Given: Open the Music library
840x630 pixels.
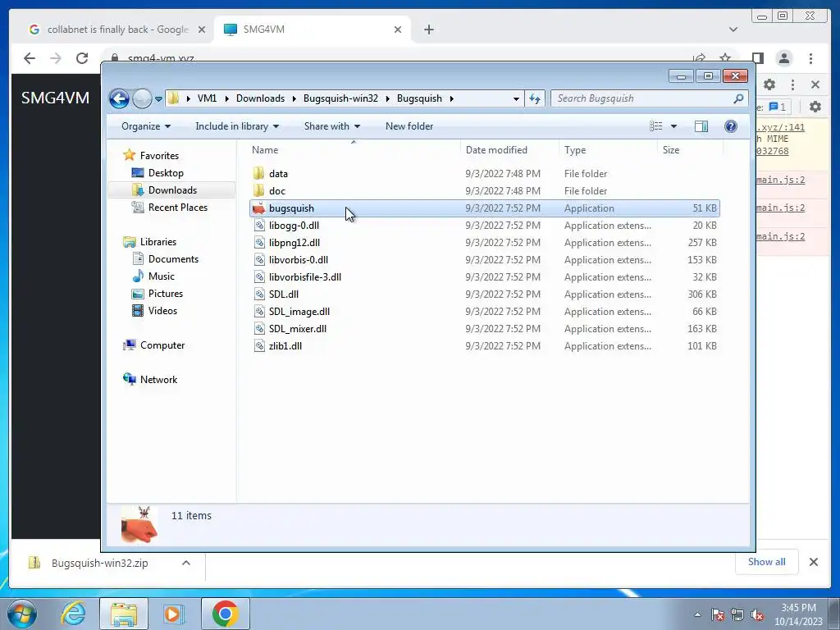Looking at the screenshot, I should click(162, 276).
